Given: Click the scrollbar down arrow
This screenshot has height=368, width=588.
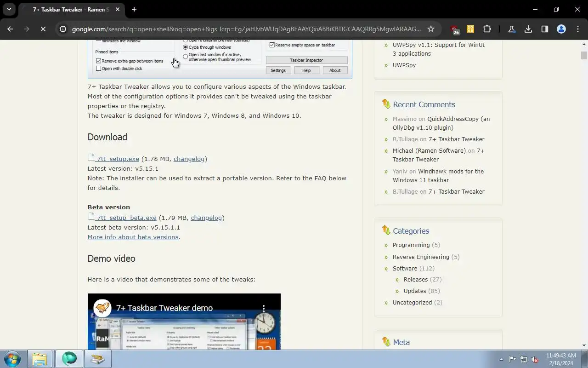Looking at the screenshot, I should pos(584,345).
